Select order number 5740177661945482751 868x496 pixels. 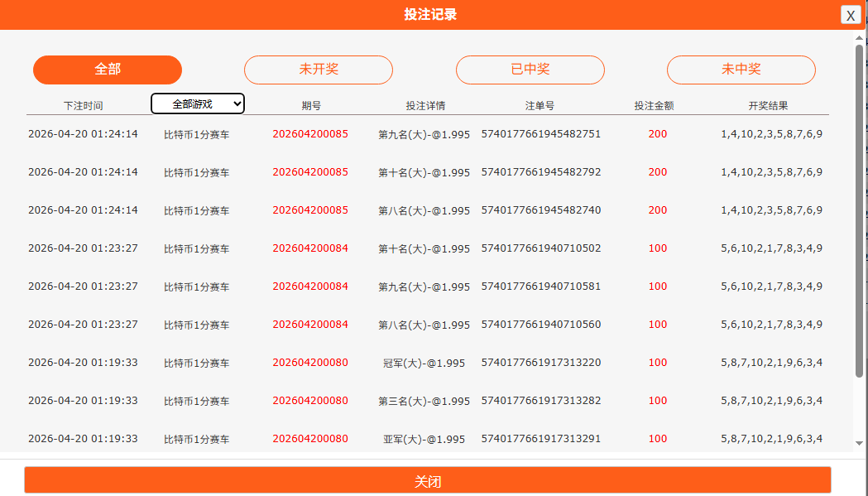coord(541,134)
